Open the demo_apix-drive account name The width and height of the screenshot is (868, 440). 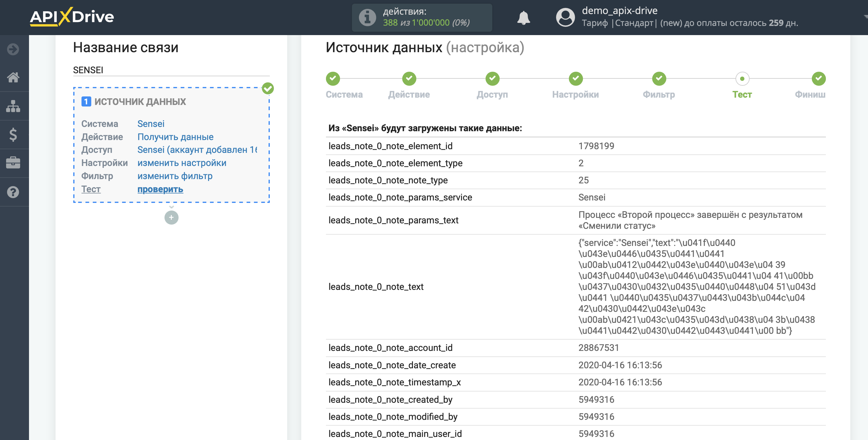[x=619, y=10]
